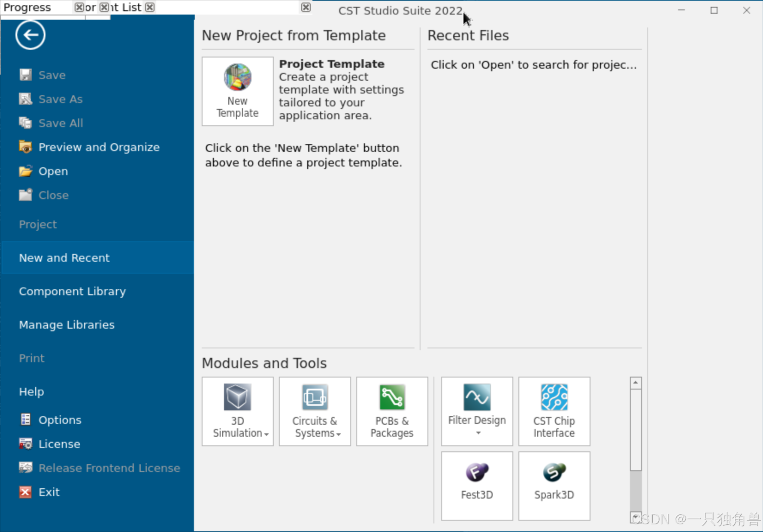Maximize the CST Studio Suite window
The width and height of the screenshot is (763, 532).
[714, 10]
